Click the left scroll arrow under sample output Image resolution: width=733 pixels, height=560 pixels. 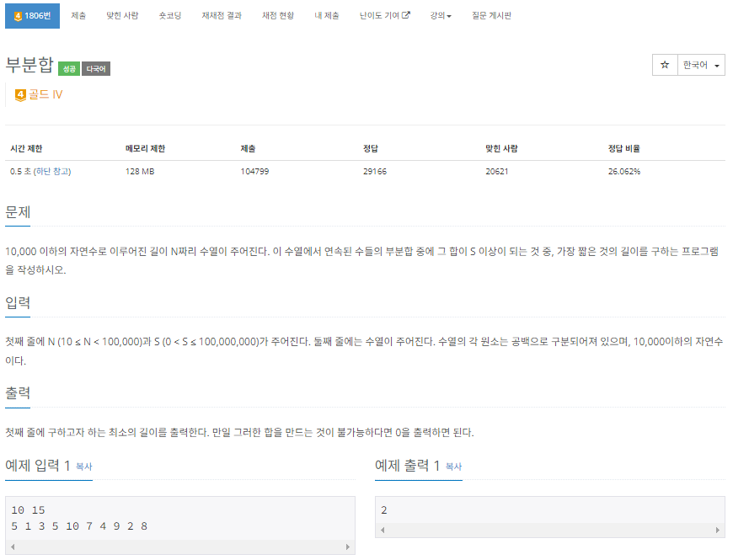pos(383,531)
